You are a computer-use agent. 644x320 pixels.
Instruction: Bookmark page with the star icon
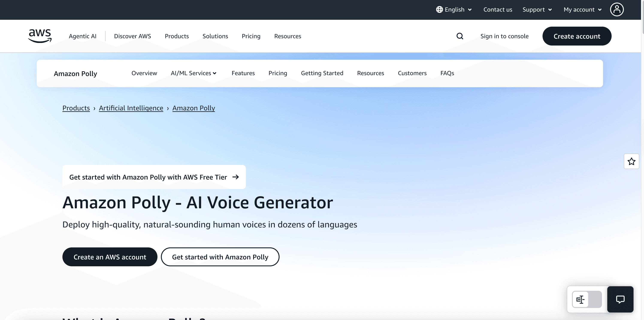632,161
